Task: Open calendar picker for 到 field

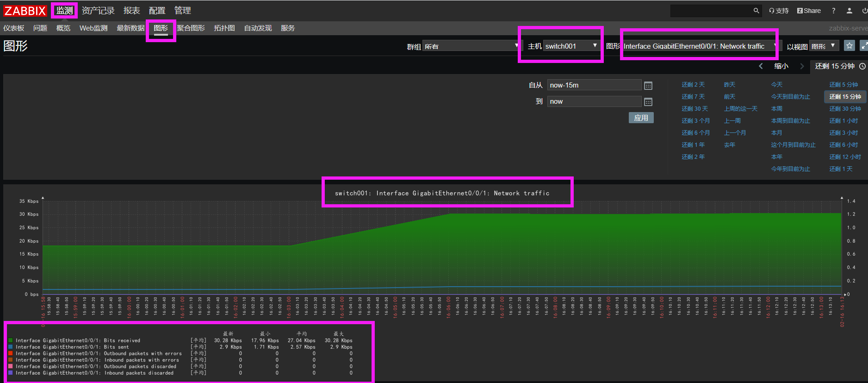Action: coord(648,102)
